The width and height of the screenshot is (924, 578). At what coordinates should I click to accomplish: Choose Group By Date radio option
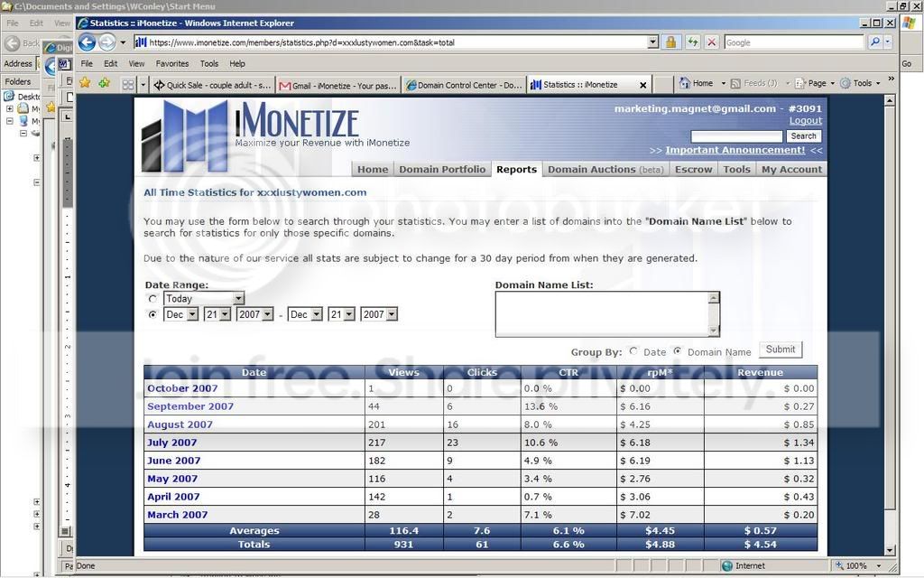pos(633,351)
